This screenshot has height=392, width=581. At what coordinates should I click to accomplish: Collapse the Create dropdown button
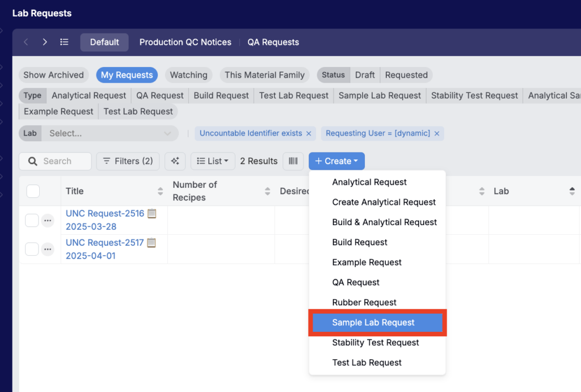coord(336,161)
